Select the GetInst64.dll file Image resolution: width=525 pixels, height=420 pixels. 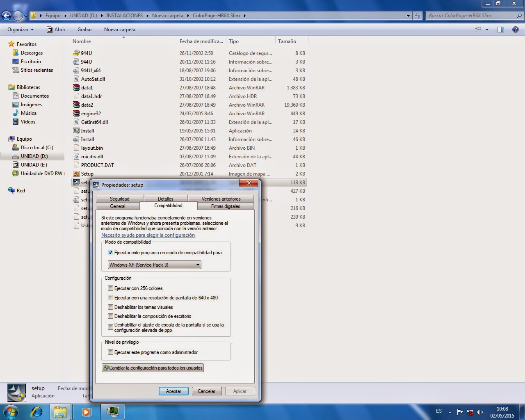(x=94, y=122)
